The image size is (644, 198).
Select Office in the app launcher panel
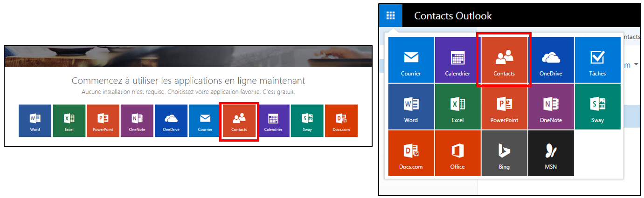coord(458,153)
